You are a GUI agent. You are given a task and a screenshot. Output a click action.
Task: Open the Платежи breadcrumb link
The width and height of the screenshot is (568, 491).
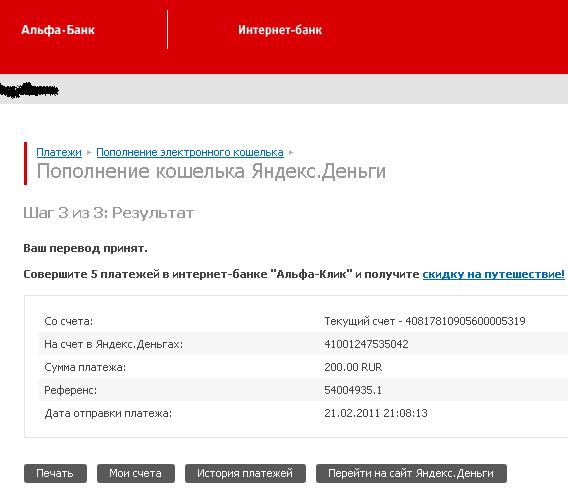point(59,152)
